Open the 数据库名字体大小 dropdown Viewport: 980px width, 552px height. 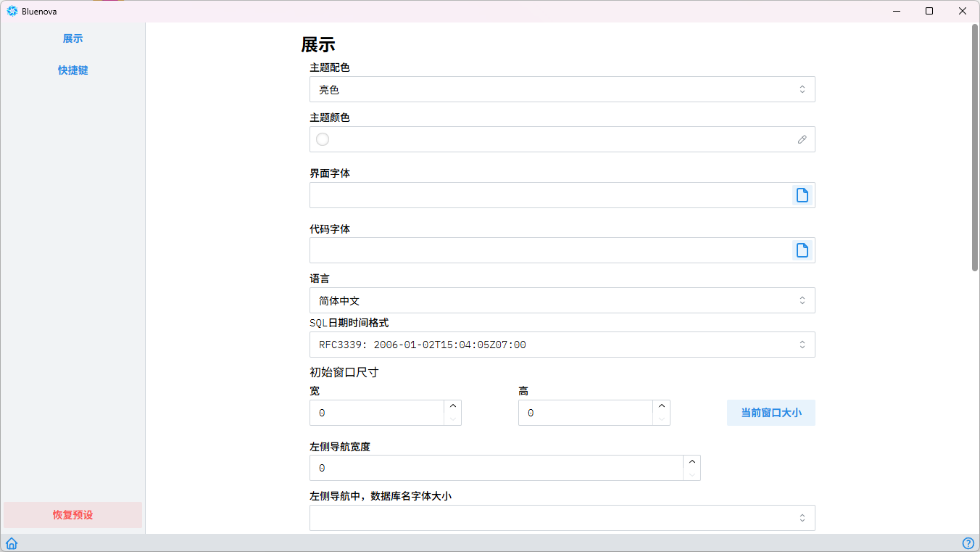click(x=562, y=518)
